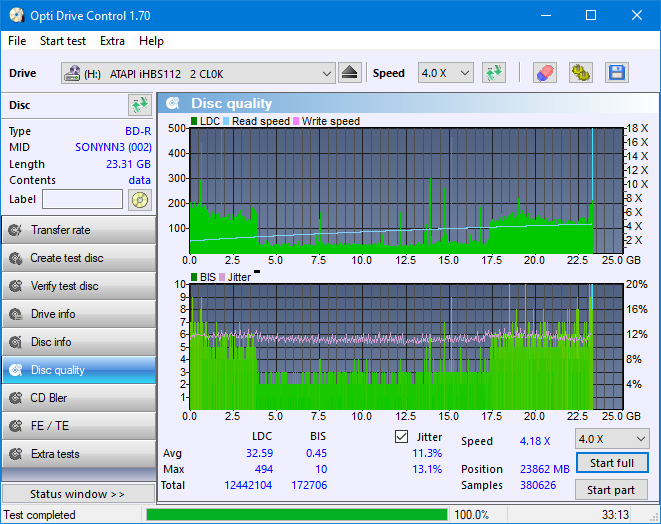
Task: Click the disc label apply icon
Action: tap(140, 200)
